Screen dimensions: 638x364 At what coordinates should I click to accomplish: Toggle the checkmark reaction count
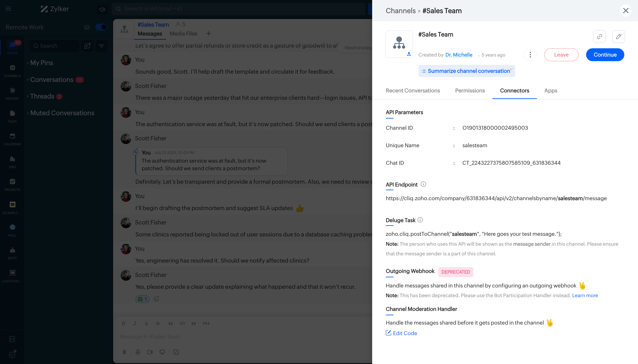[142, 299]
